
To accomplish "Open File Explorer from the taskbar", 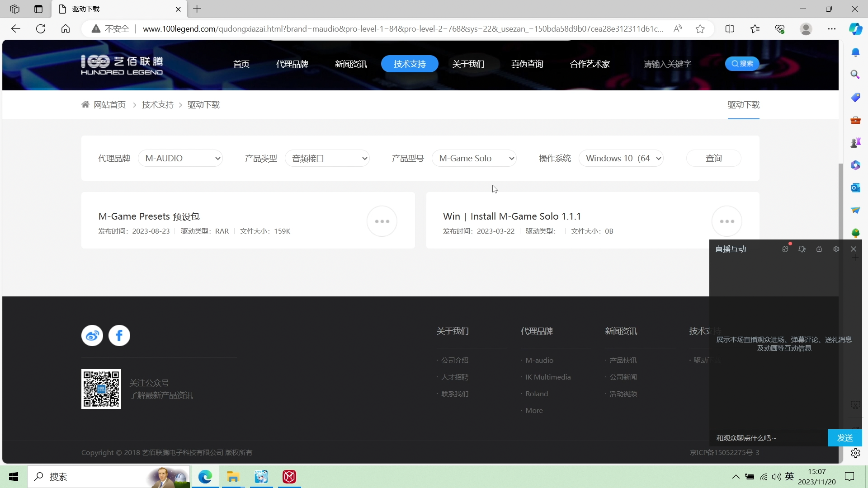I will coord(233,477).
